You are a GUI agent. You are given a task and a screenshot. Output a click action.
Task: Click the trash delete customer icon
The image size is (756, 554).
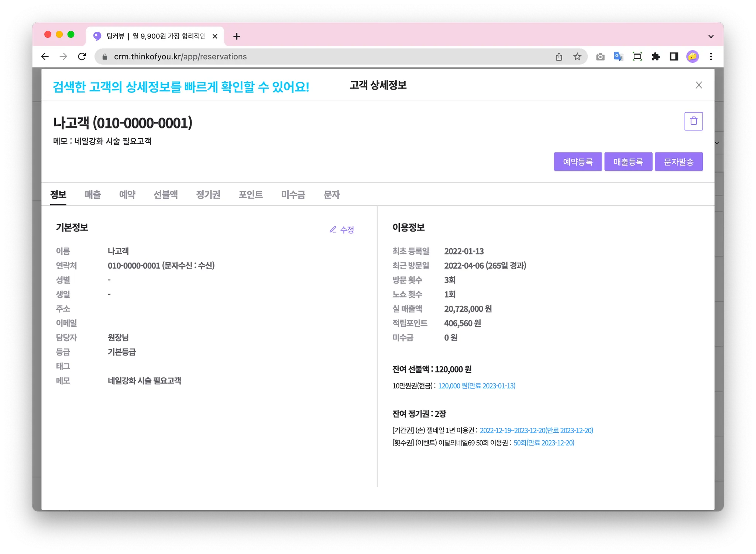693,121
